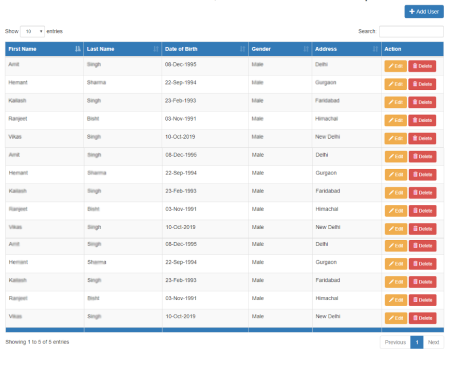Viewport: 450px width, 383px height.
Task: Sort by Date of Birth column icon
Action: point(242,49)
